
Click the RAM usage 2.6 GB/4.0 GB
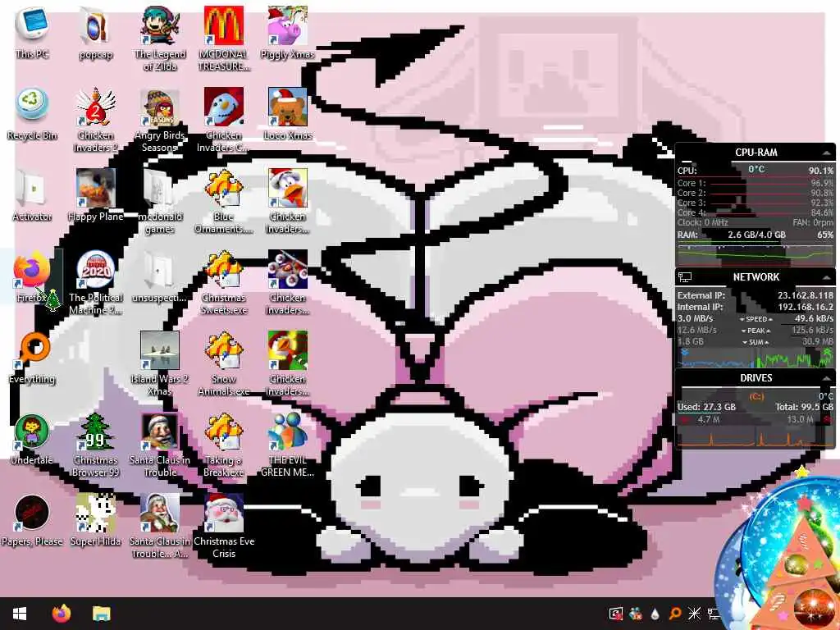pos(756,235)
